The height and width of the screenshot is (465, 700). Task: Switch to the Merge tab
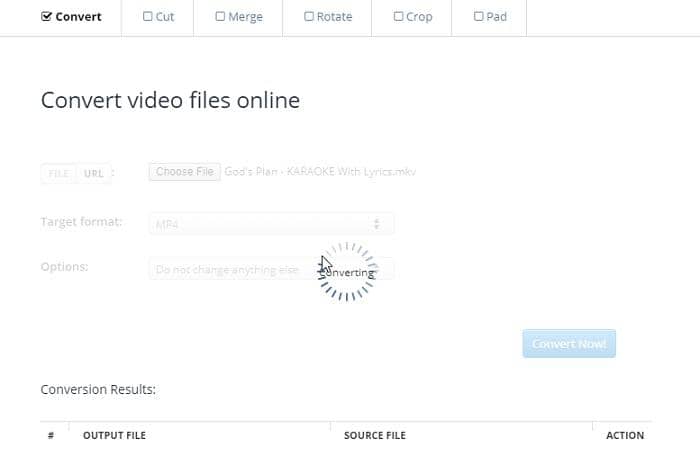[x=239, y=17]
